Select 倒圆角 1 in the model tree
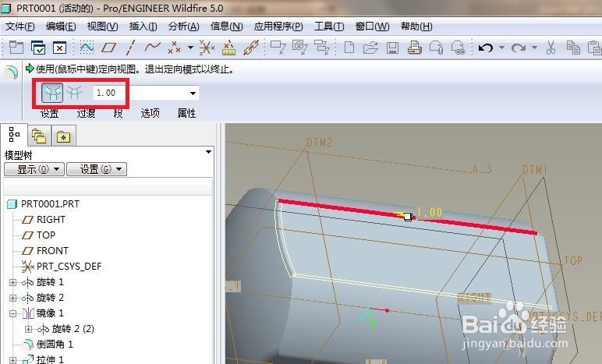 point(55,345)
